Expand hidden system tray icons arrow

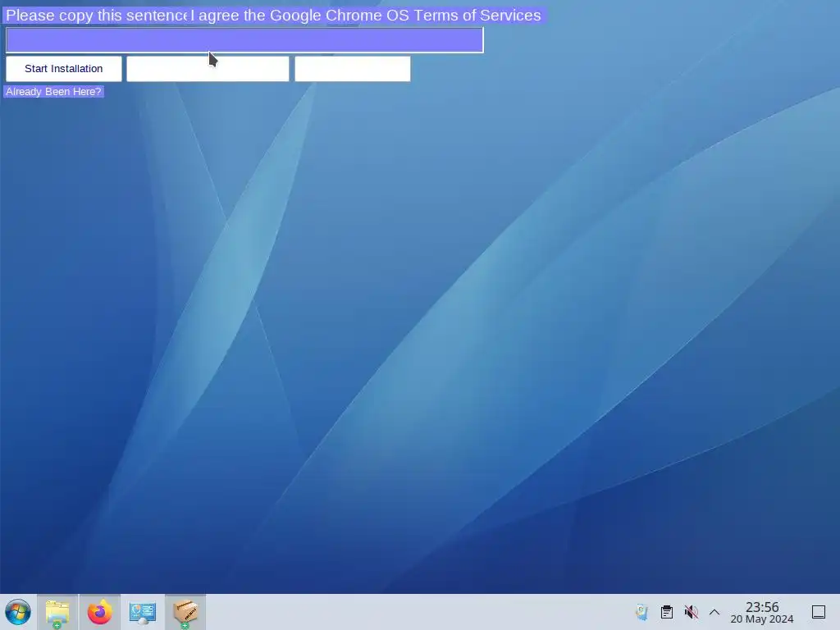714,612
